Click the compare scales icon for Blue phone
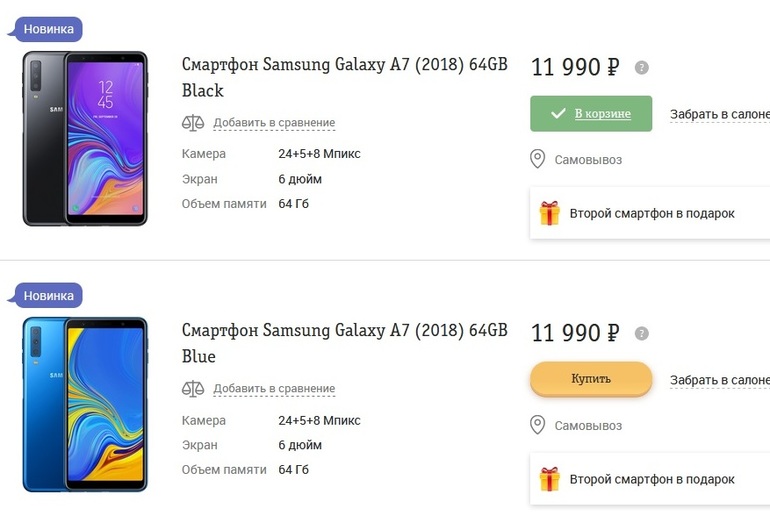The image size is (770, 523). click(x=192, y=388)
